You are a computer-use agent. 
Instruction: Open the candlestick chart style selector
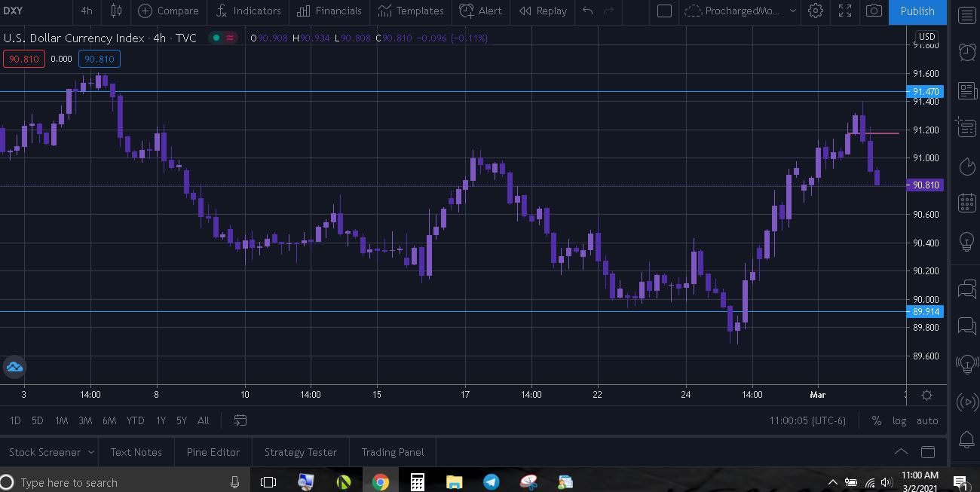pyautogui.click(x=116, y=11)
